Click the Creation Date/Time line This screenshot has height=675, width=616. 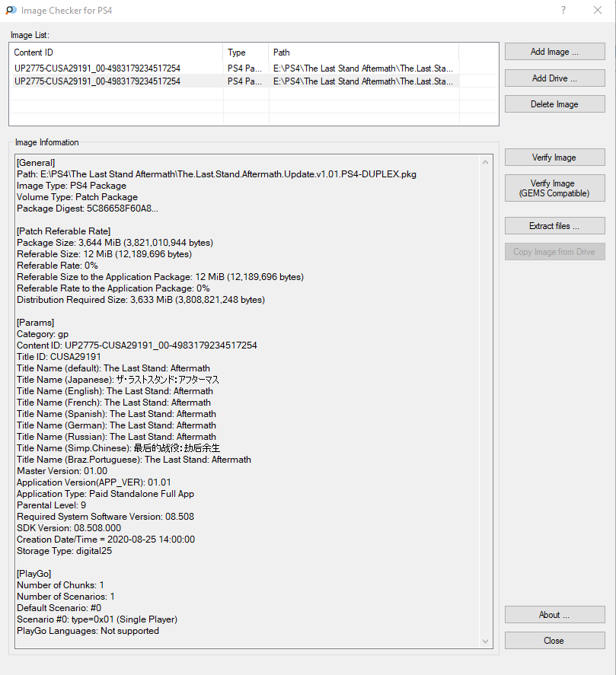click(106, 540)
